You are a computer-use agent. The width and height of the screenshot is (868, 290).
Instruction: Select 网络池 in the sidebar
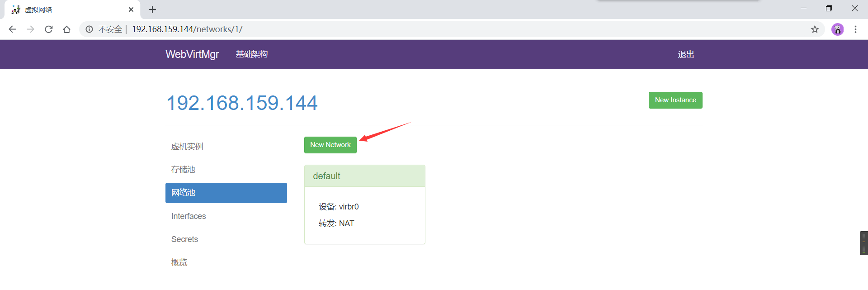point(226,193)
